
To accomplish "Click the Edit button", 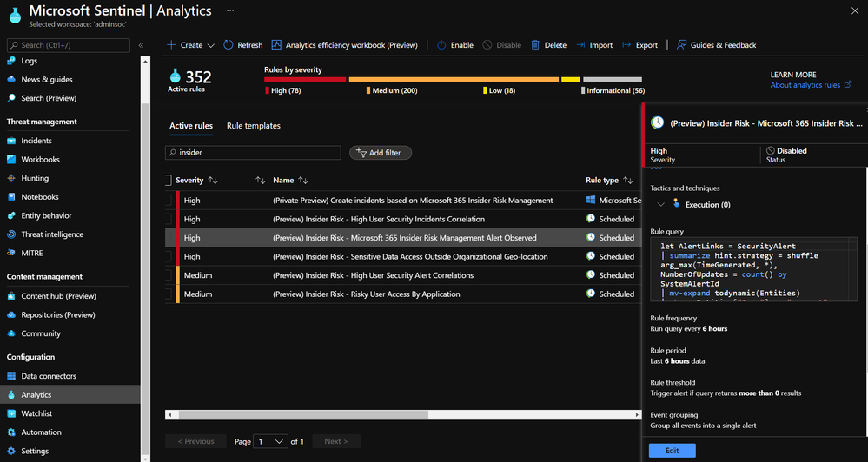I will 672,451.
